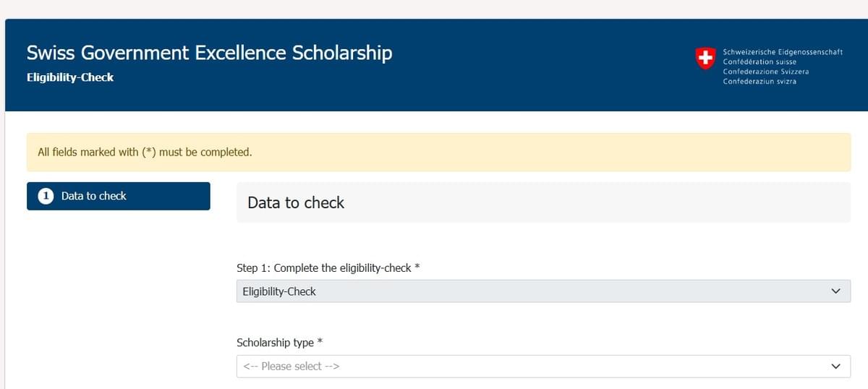Screen dimensions: 868x389
Task: Click the 'Data to check' section heading
Action: [x=296, y=203]
